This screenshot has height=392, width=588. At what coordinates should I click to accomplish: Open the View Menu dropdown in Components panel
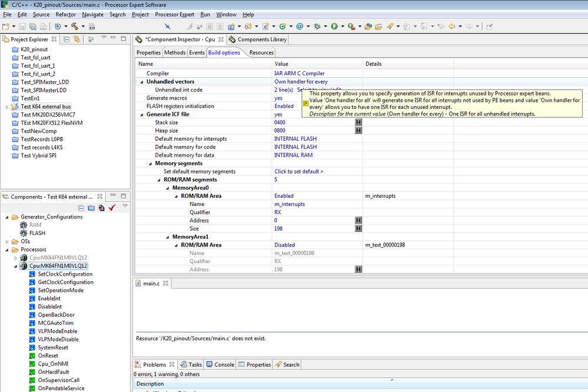tap(125, 207)
